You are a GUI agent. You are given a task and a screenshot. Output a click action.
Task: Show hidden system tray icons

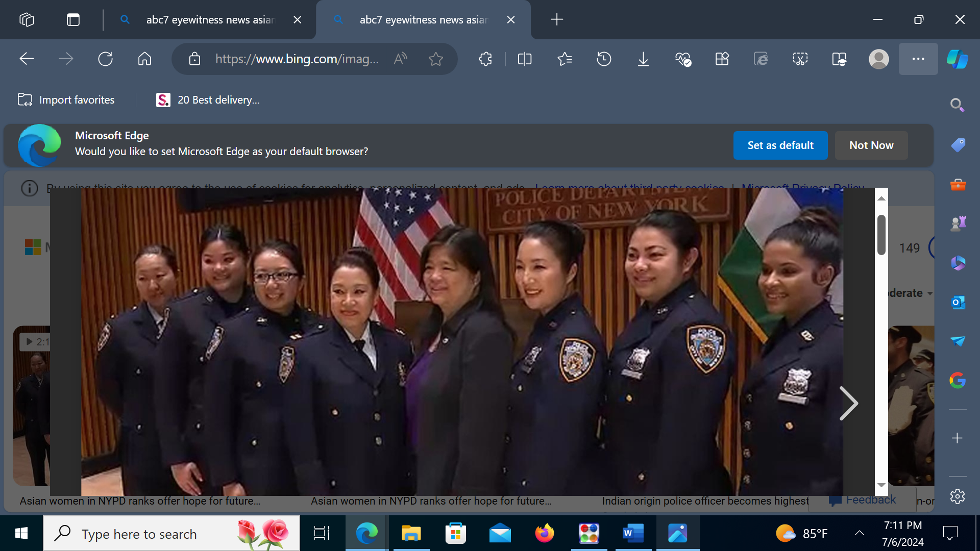(x=860, y=534)
